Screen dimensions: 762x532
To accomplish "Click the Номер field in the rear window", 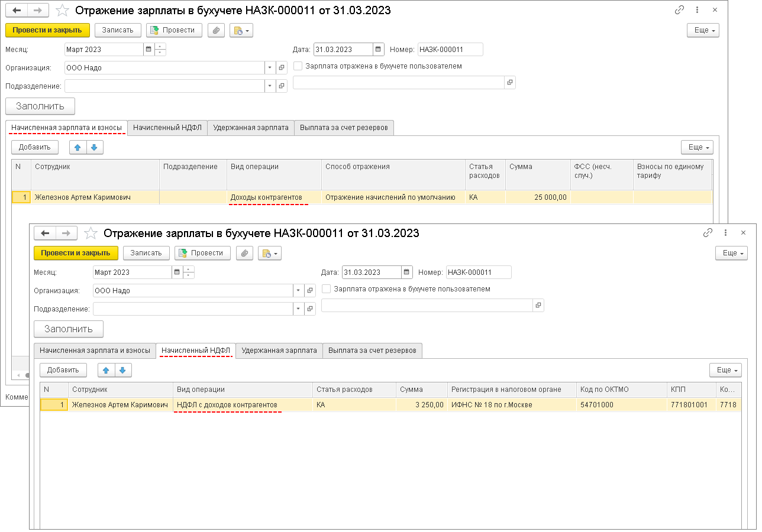I will point(450,50).
